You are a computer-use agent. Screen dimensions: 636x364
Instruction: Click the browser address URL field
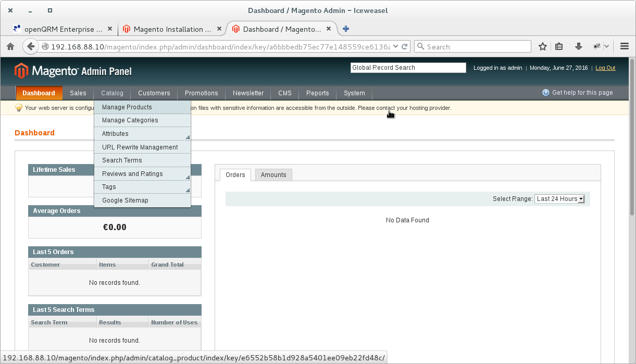tap(221, 46)
